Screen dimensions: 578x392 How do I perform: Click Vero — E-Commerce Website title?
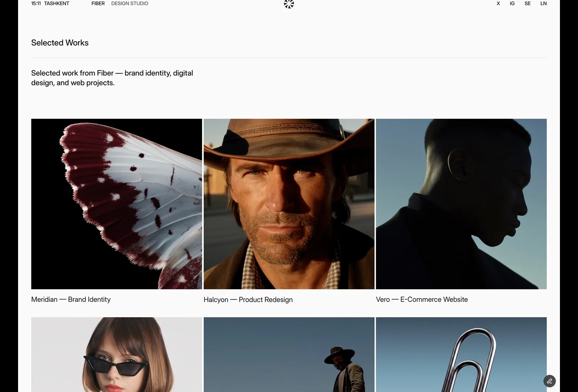tap(422, 300)
